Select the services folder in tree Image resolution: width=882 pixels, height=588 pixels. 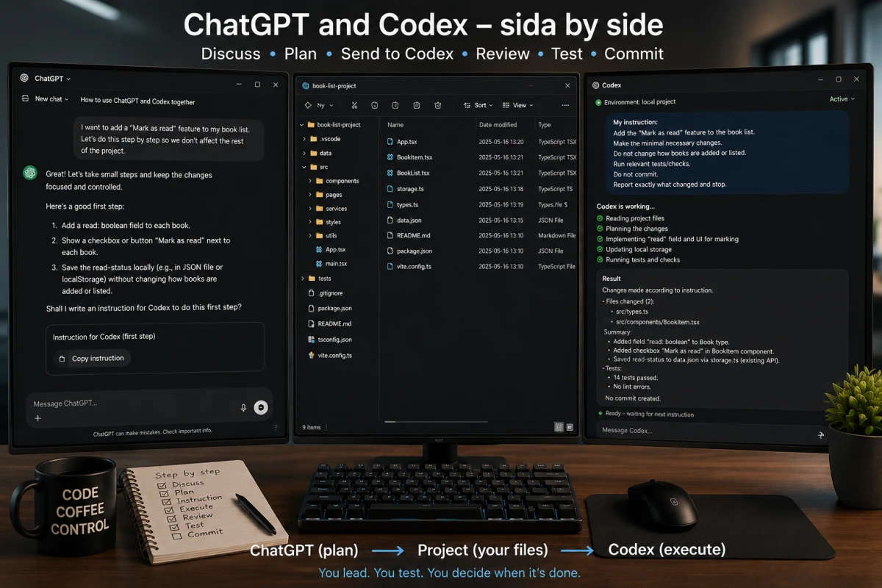[x=331, y=209]
